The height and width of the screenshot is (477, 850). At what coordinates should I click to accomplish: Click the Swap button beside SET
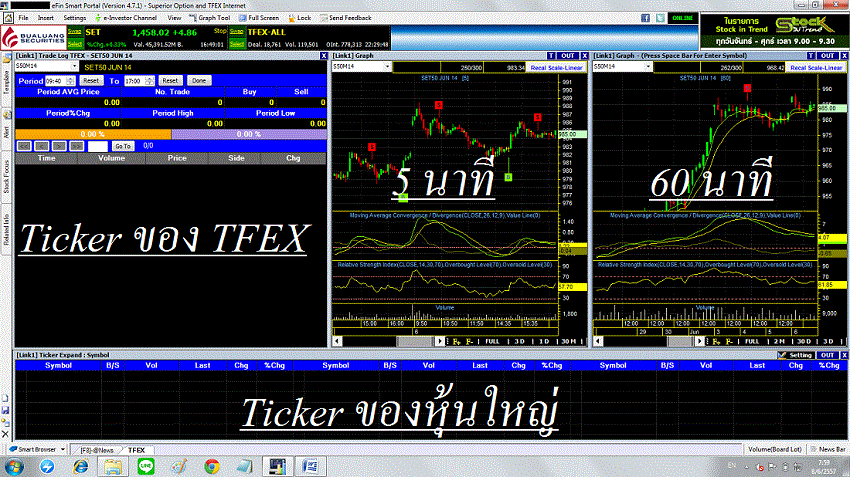click(x=75, y=31)
